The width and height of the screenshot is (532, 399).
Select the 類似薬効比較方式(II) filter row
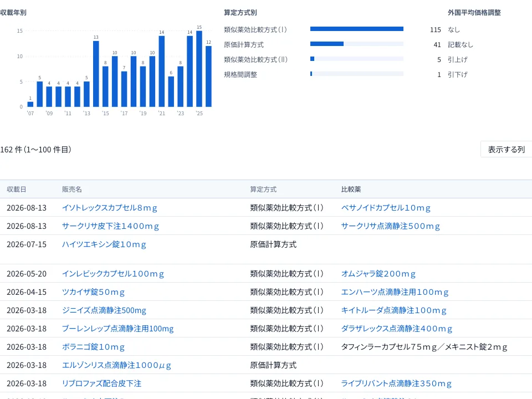[x=332, y=59]
